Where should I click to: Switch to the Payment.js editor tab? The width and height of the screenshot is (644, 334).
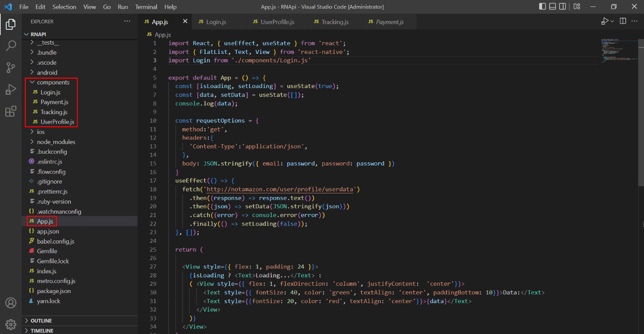(389, 22)
